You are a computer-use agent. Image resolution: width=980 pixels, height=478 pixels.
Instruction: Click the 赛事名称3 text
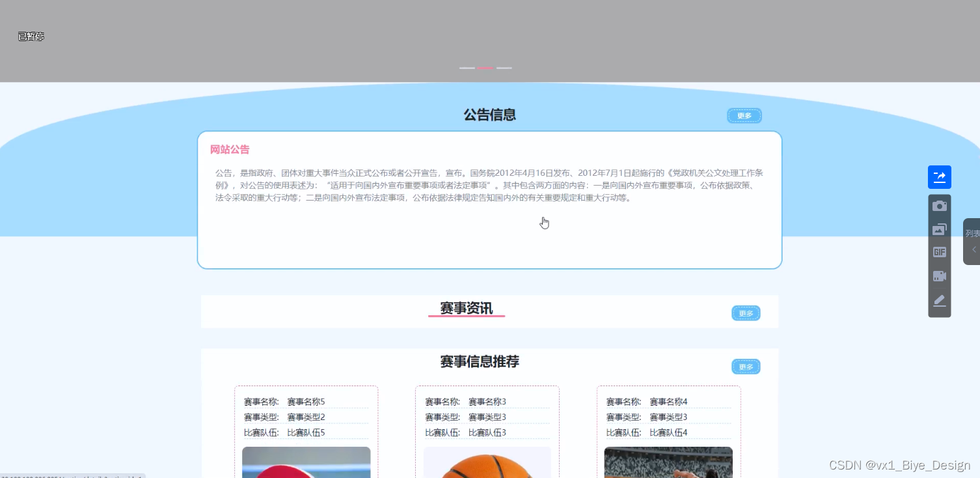click(x=487, y=402)
